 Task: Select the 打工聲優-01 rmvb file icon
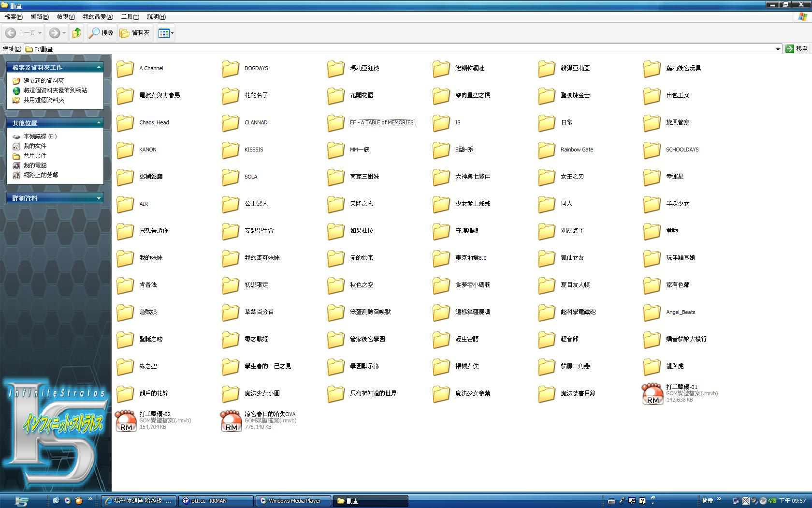(x=652, y=394)
